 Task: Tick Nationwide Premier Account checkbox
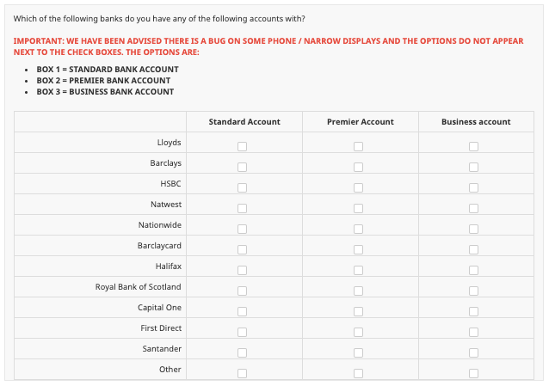pos(358,229)
